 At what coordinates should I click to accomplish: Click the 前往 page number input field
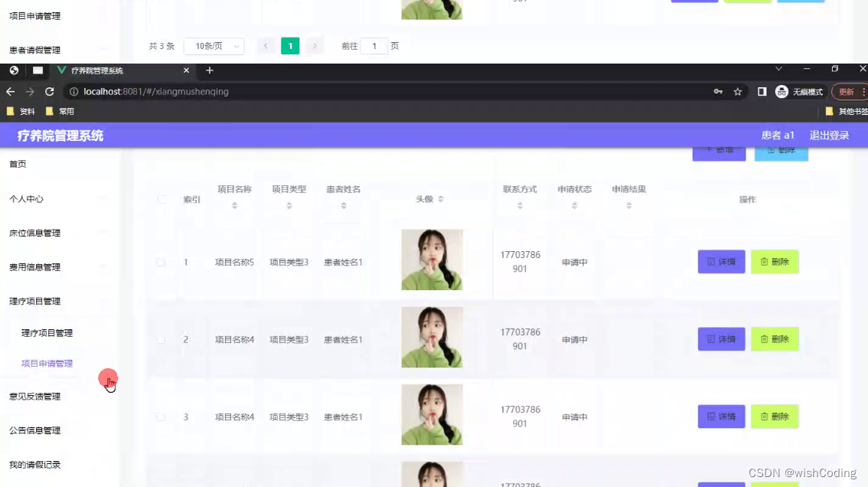[x=374, y=46]
